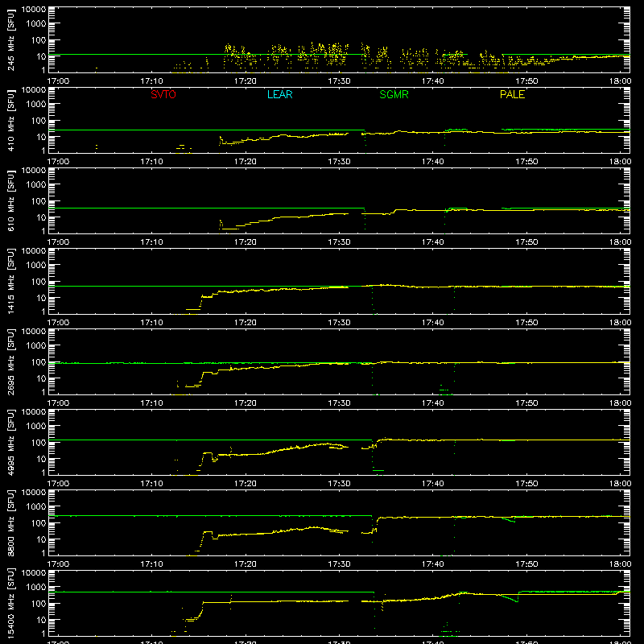The image size is (644, 644).
Task: Select the 1415 MHz [SFU] axis label
Action: [x=11, y=282]
